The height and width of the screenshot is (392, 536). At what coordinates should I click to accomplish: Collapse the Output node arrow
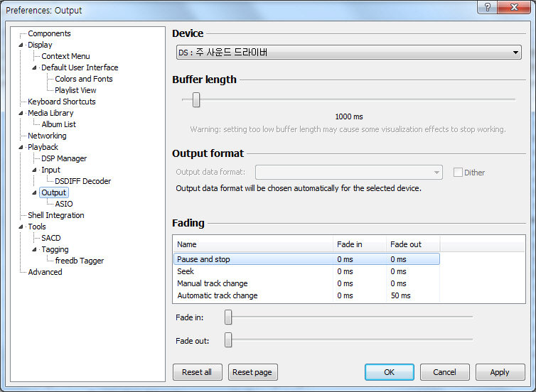(x=35, y=193)
